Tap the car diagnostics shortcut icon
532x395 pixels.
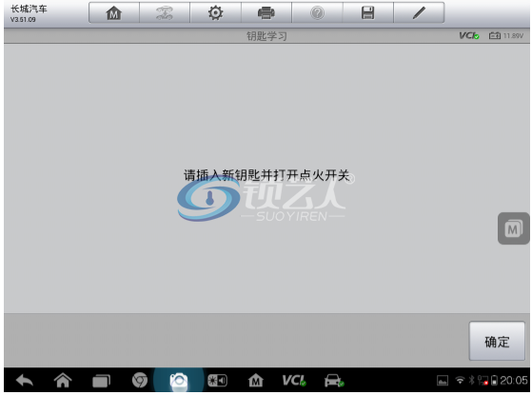334,381
